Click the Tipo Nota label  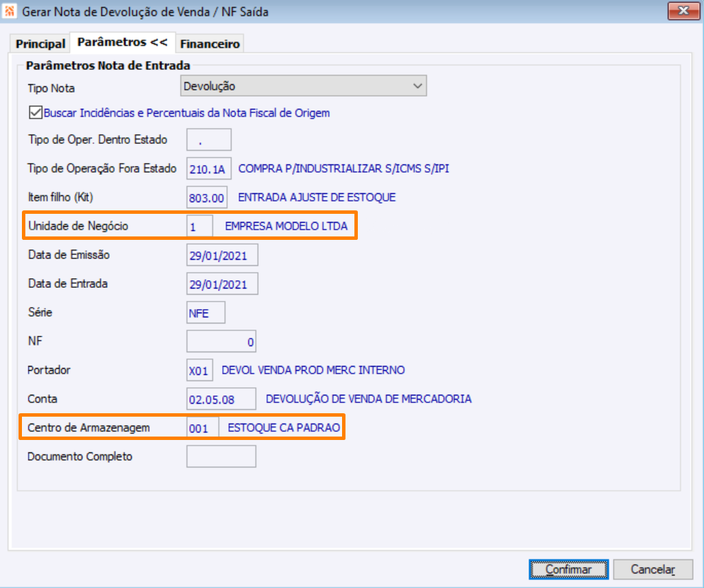tap(51, 88)
